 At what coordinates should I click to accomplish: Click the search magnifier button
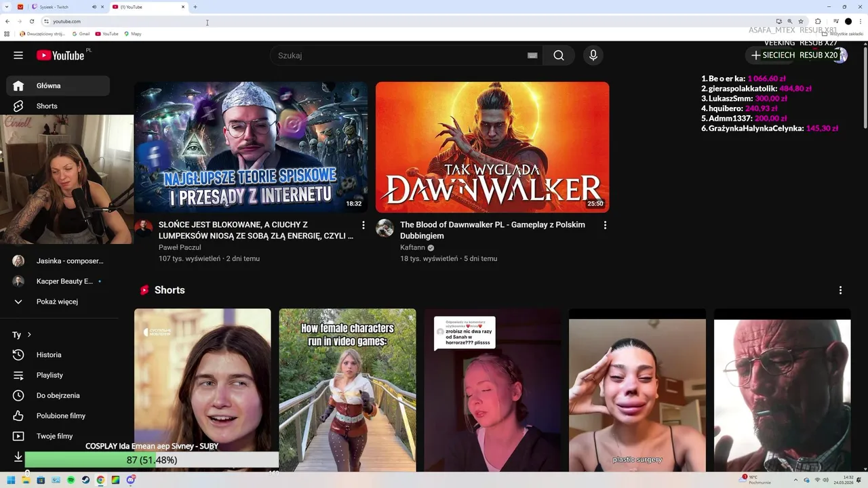coord(559,56)
